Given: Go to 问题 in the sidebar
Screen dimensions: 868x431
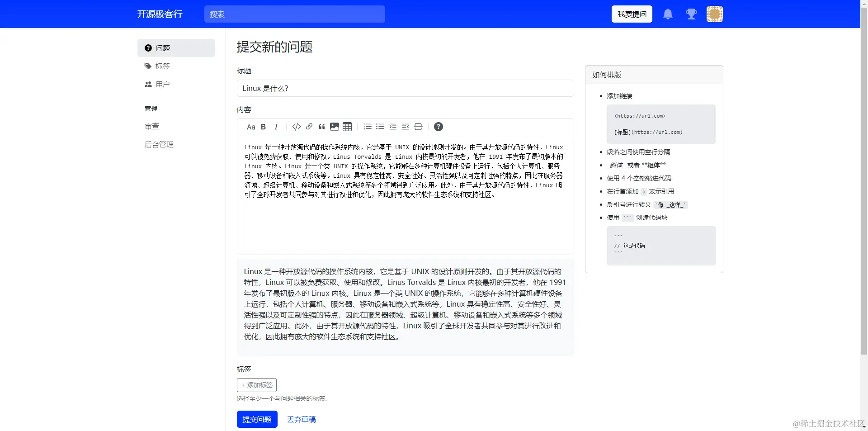Looking at the screenshot, I should tap(176, 48).
